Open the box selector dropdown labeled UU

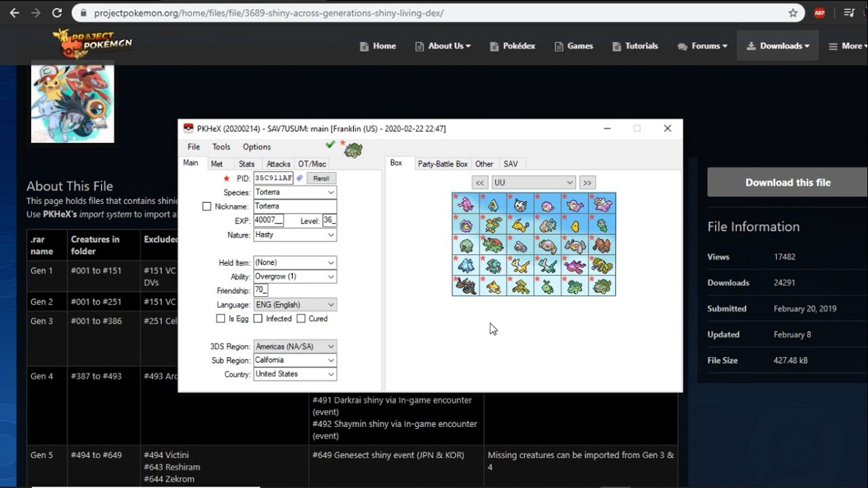[534, 182]
